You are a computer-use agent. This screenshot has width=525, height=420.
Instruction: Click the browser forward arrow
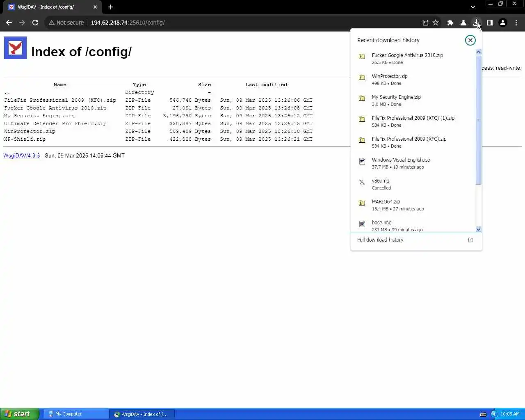pos(22,23)
